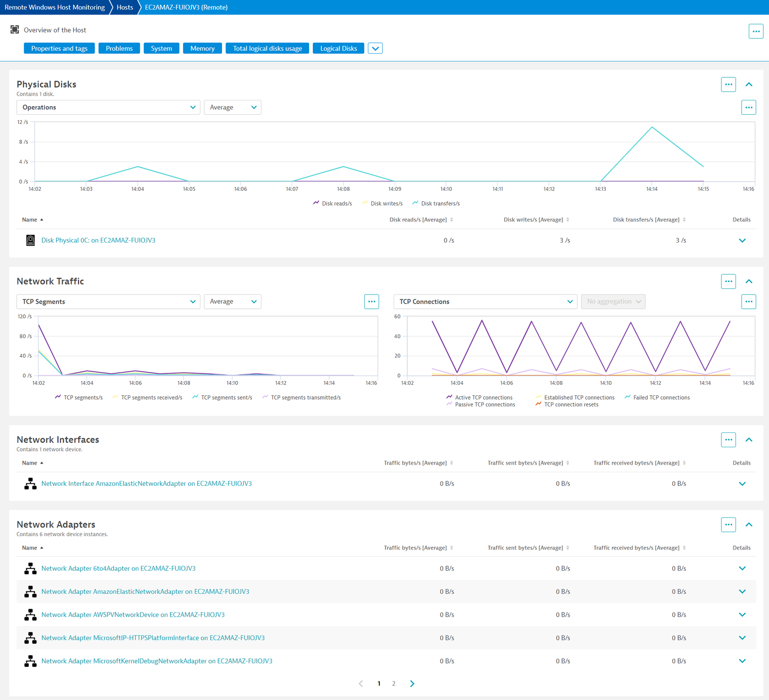Navigate to Hosts breadcrumb

click(x=125, y=7)
